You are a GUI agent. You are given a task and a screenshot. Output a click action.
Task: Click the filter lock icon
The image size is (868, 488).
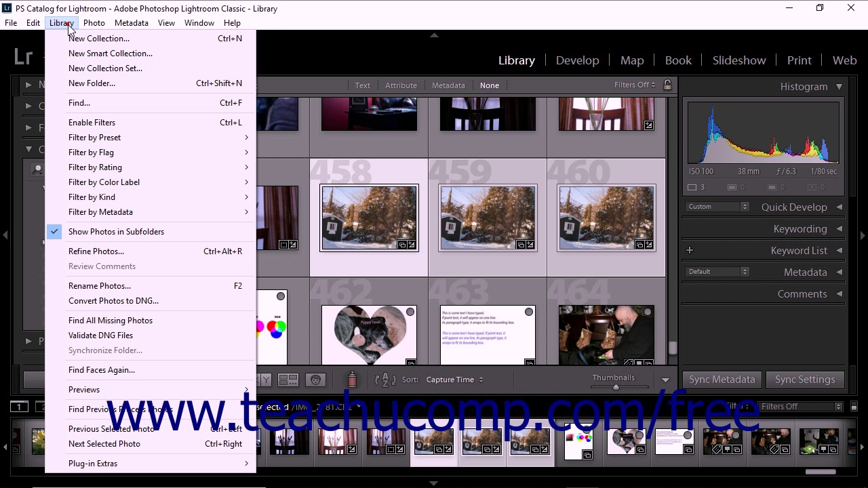667,85
